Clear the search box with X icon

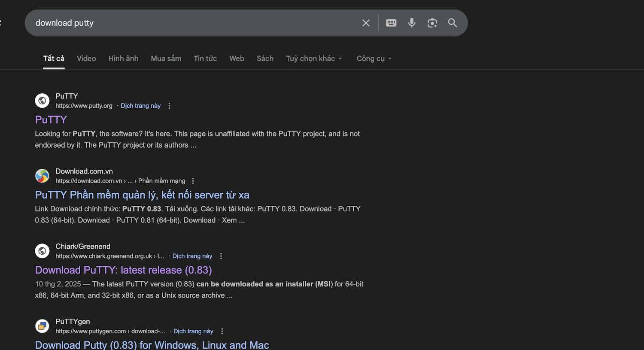366,23
